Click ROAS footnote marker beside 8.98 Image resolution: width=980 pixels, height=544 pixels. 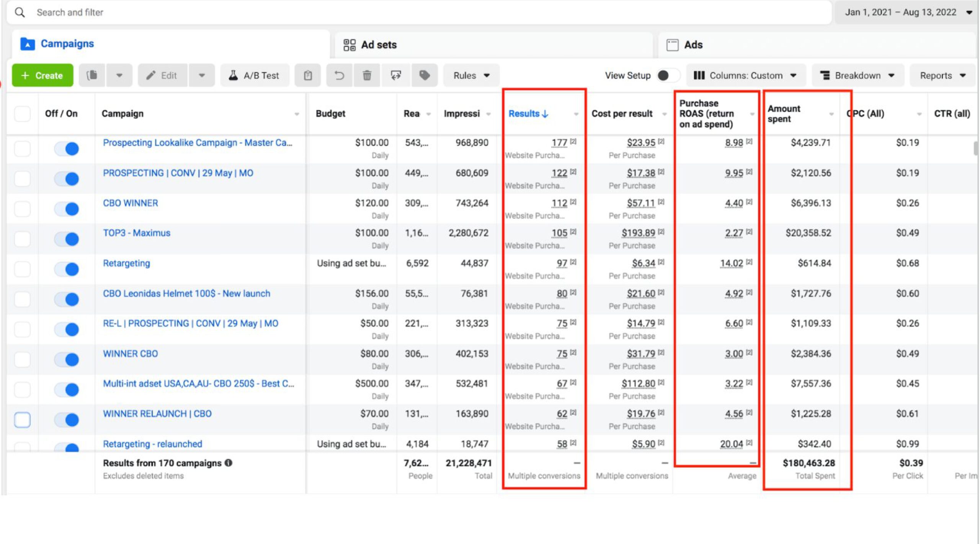tap(749, 141)
